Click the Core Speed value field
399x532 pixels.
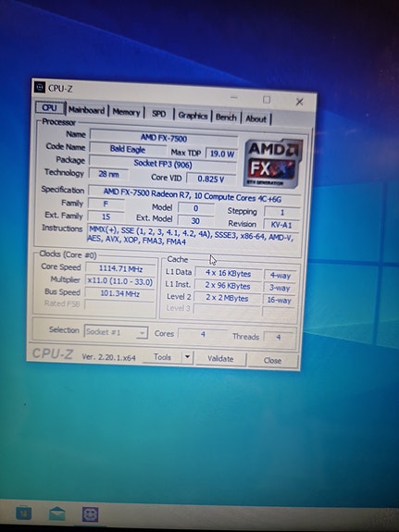[120, 268]
